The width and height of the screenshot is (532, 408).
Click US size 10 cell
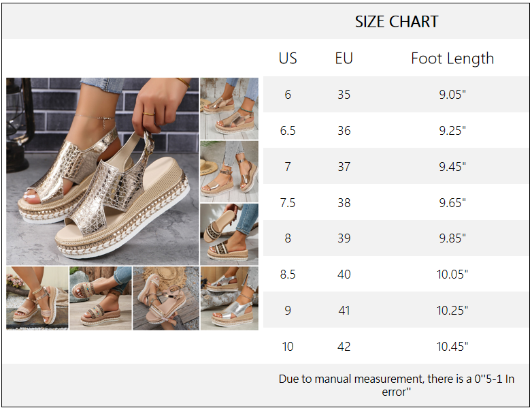coord(288,347)
